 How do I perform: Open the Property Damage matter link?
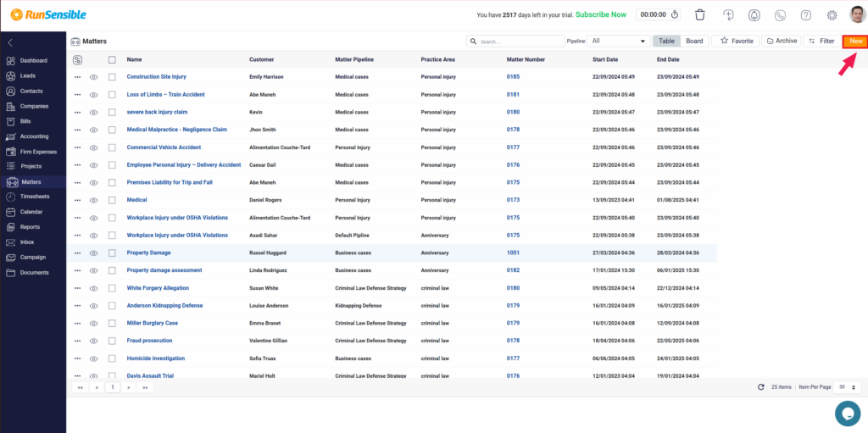click(148, 253)
